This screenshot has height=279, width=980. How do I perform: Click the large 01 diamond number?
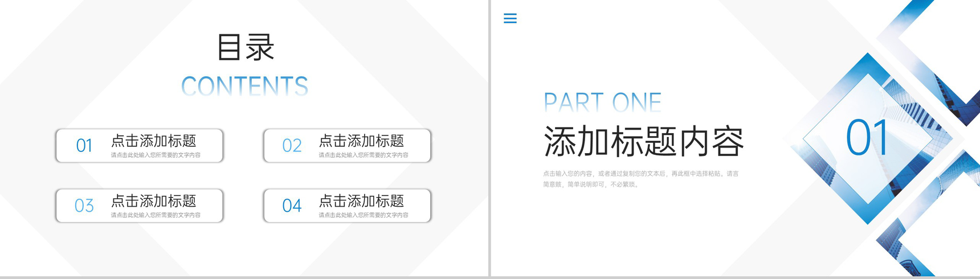867,138
